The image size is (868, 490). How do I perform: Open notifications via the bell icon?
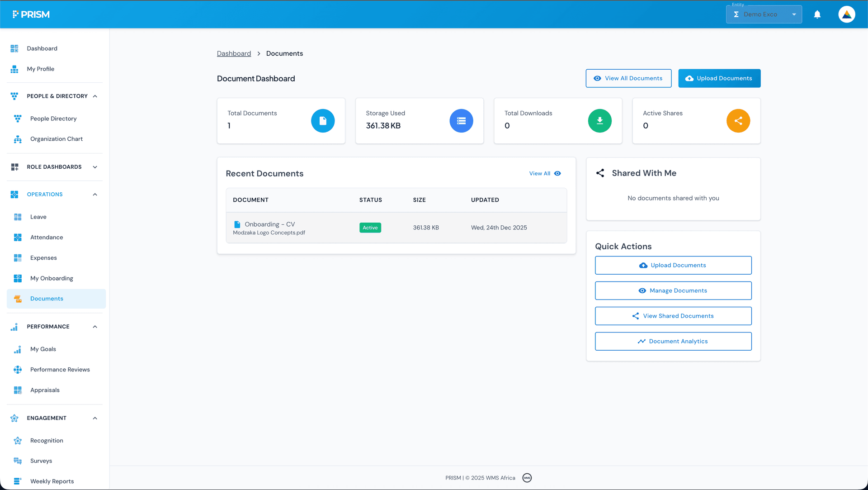pos(817,14)
